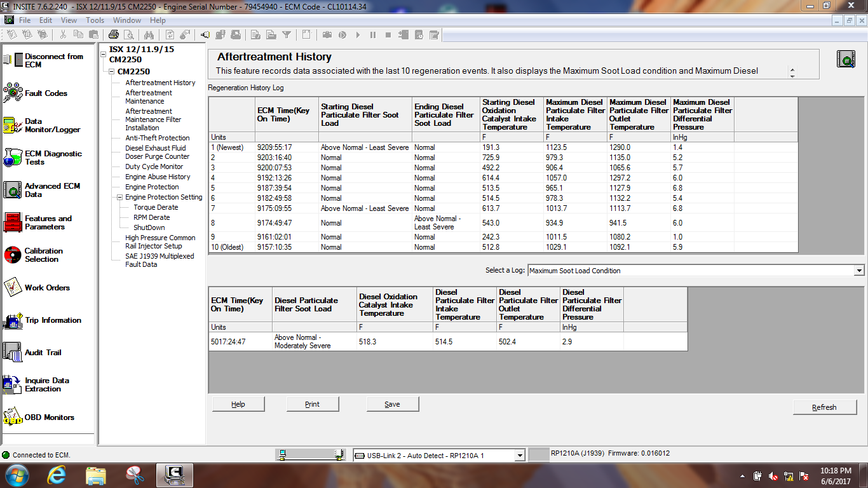The width and height of the screenshot is (868, 488).
Task: Click the Copy toolbar icon
Action: pos(78,34)
